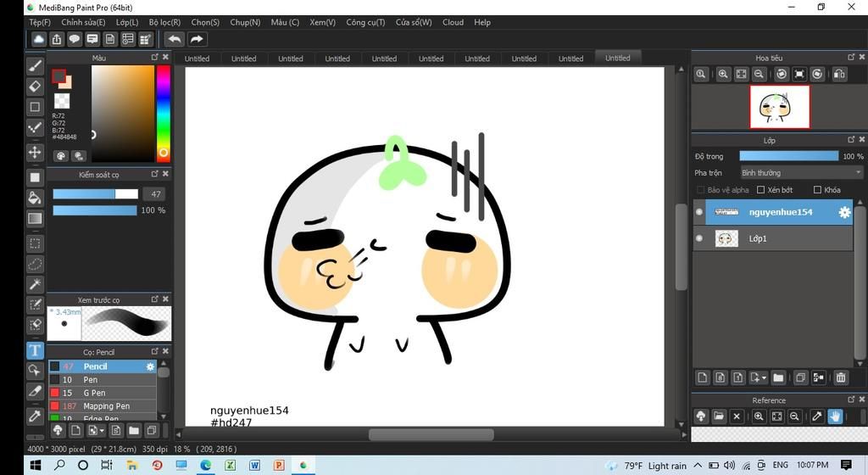Select the Brush tool in left toolbar
The width and height of the screenshot is (868, 475).
[35, 66]
